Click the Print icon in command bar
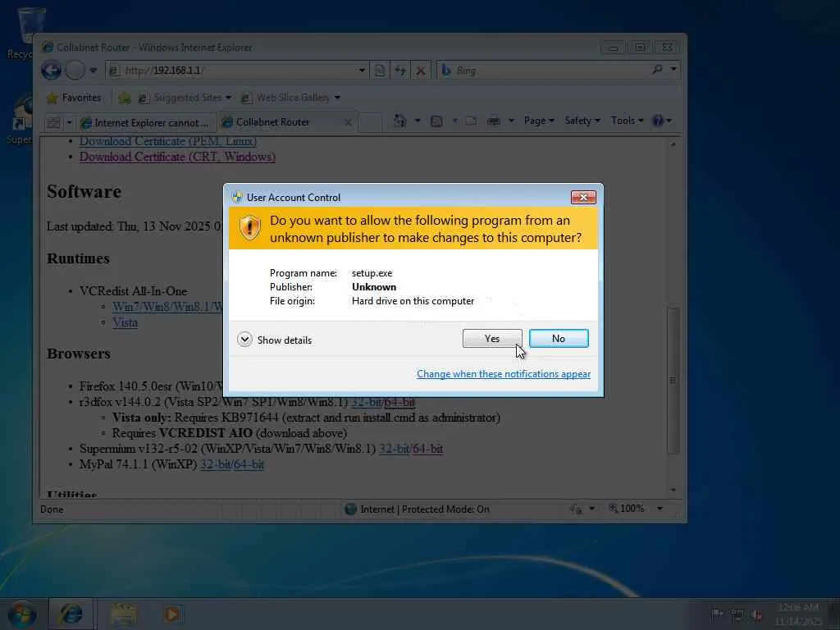Viewport: 840px width, 630px height. [x=493, y=121]
